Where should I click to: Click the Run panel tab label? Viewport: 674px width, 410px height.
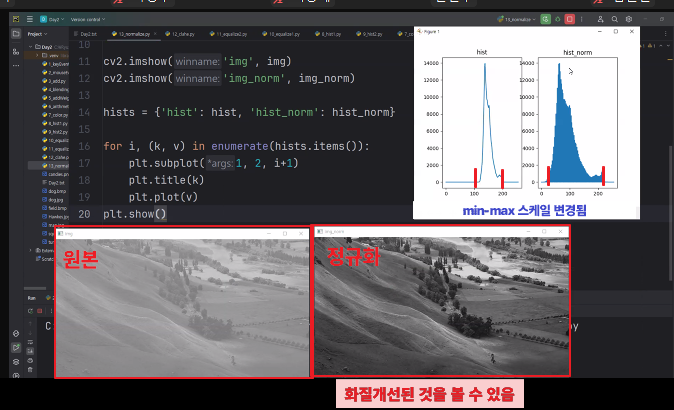click(32, 298)
